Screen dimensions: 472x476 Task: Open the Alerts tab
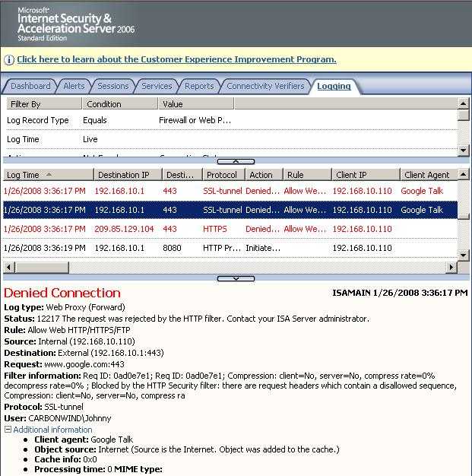[74, 86]
